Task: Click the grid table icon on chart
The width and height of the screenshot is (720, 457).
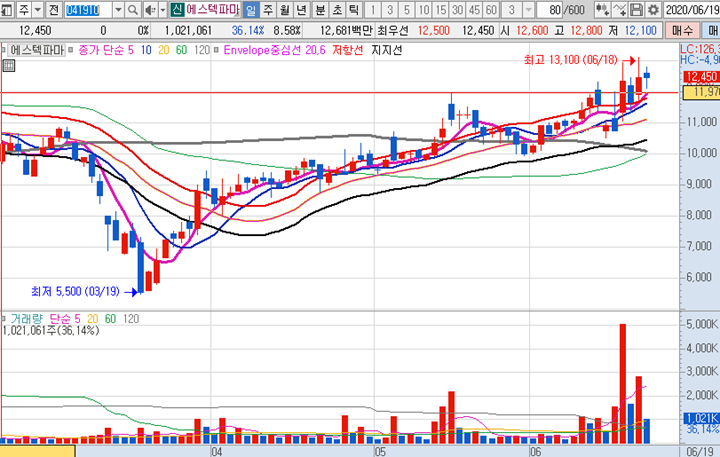Action: [8, 66]
